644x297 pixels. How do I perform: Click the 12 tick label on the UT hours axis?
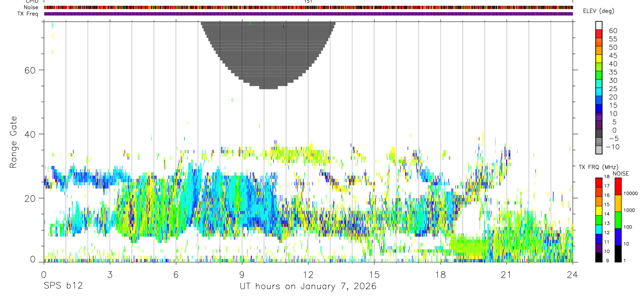(x=308, y=274)
